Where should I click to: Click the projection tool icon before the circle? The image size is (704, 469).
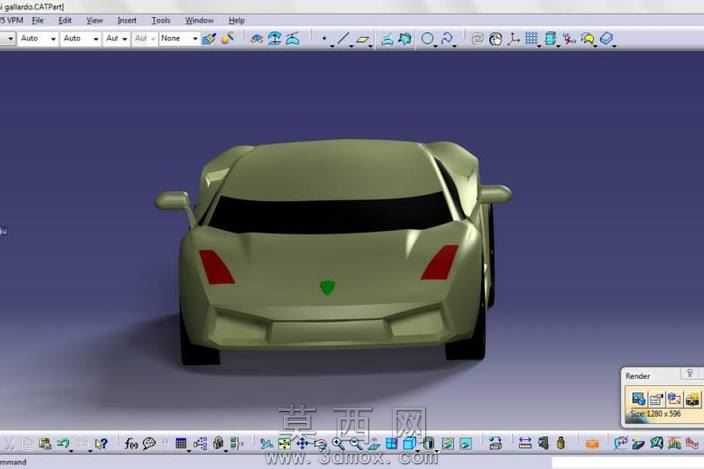click(x=387, y=39)
